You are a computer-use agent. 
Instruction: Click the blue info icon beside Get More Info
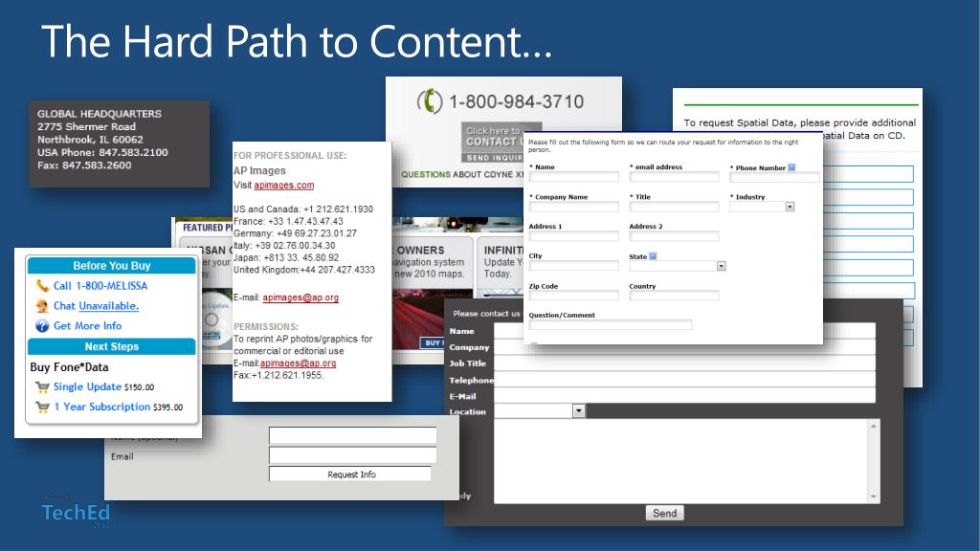click(42, 325)
